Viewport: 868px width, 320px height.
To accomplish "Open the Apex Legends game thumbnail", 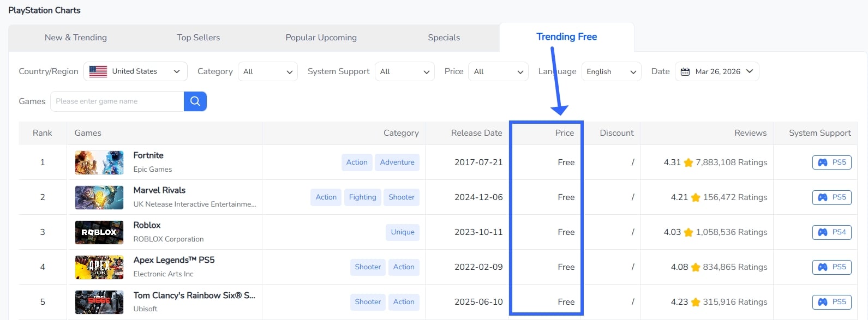I will click(99, 267).
